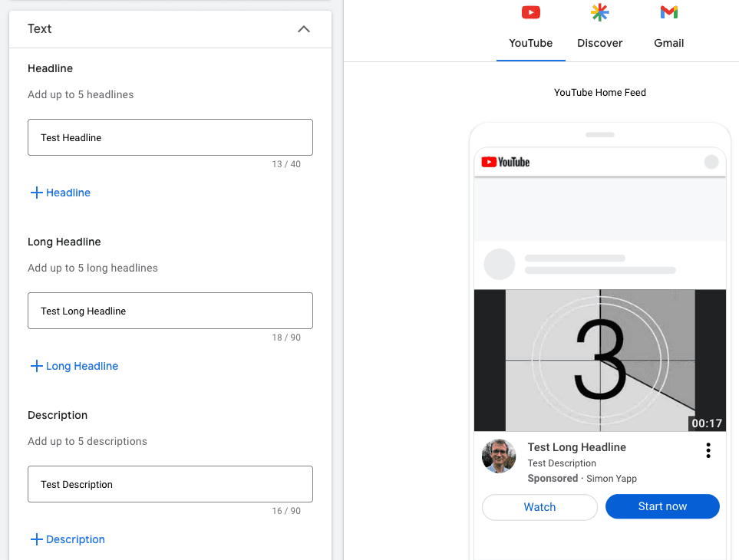Viewport: 739px width, 560px height.
Task: Click the 'Add up to 5 long headlines' hint
Action: [x=93, y=268]
